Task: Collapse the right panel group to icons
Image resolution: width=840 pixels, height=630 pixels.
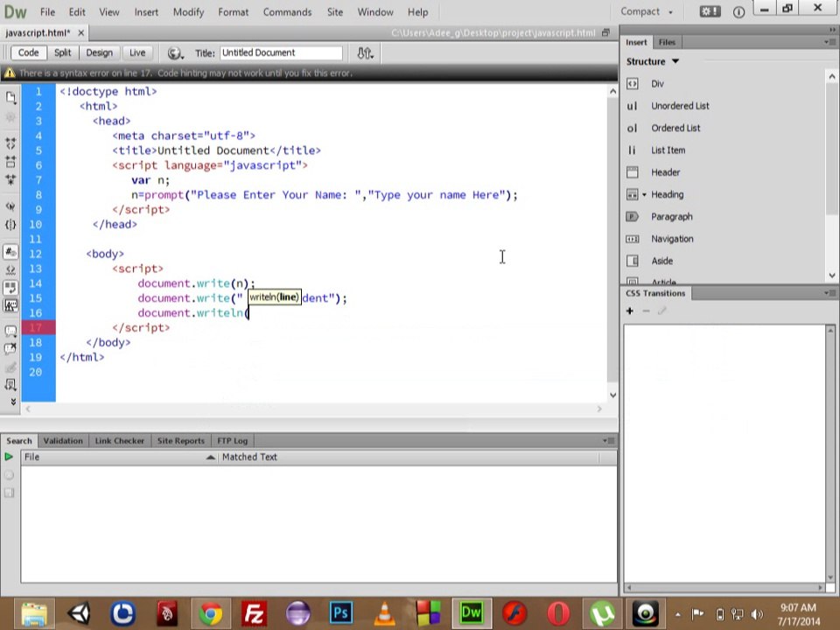Action: click(832, 30)
